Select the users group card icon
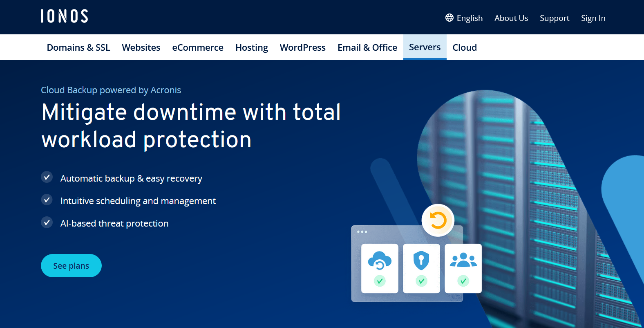Image resolution: width=644 pixels, height=328 pixels. click(x=463, y=260)
